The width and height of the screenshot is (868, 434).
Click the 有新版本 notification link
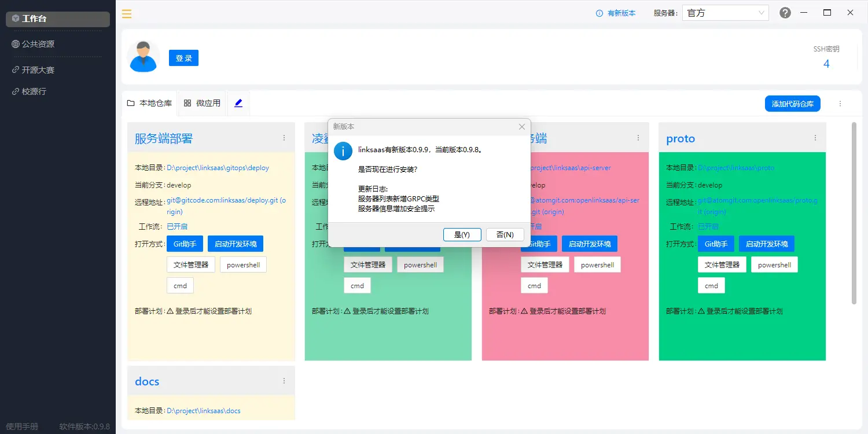tap(616, 13)
